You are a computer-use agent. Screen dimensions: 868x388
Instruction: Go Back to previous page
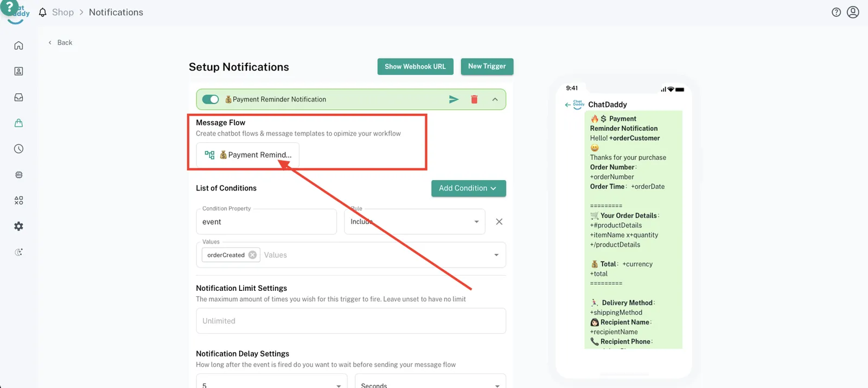click(x=60, y=42)
